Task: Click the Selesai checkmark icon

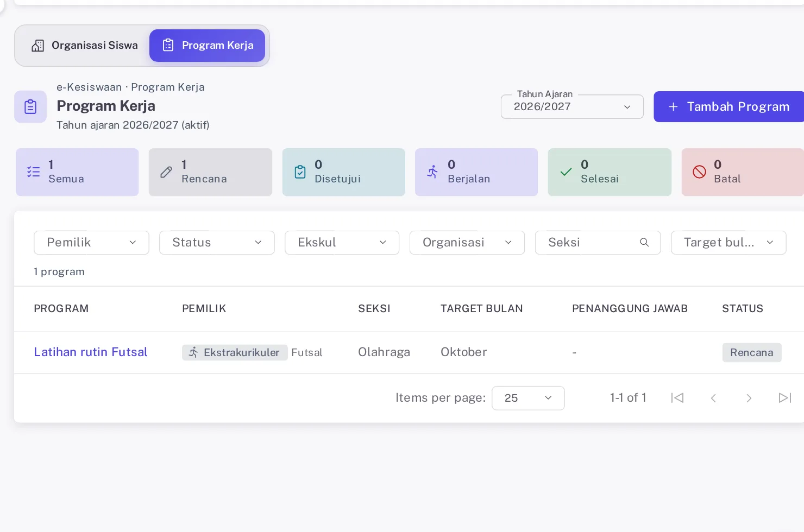Action: [566, 172]
